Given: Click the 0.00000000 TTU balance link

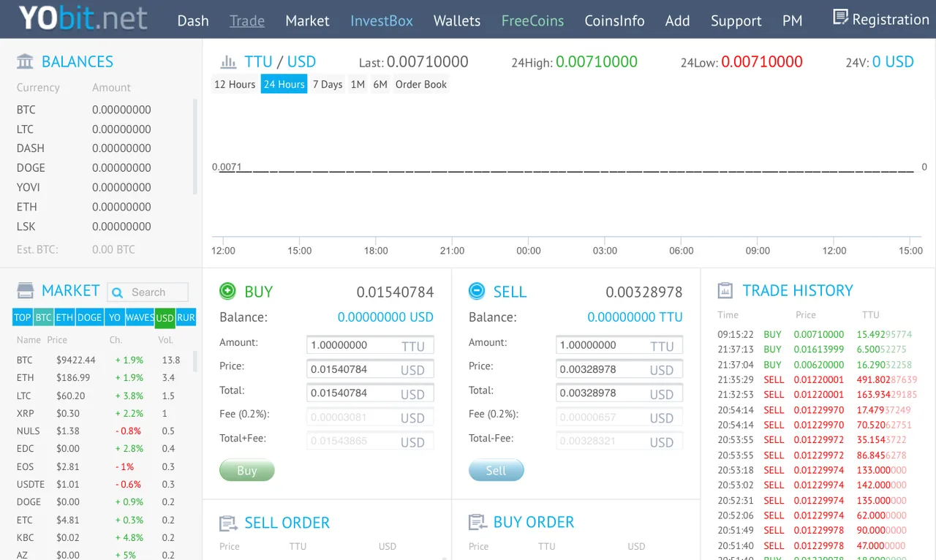Looking at the screenshot, I should tap(635, 317).
